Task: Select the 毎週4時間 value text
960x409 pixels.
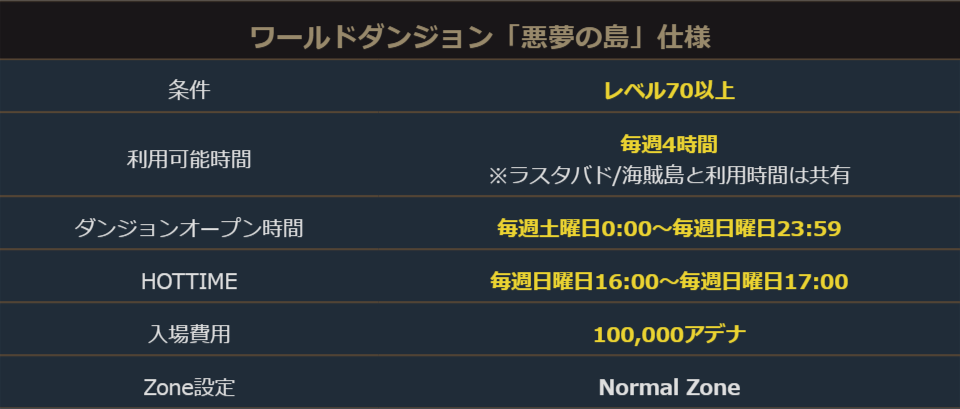Action: tap(669, 144)
